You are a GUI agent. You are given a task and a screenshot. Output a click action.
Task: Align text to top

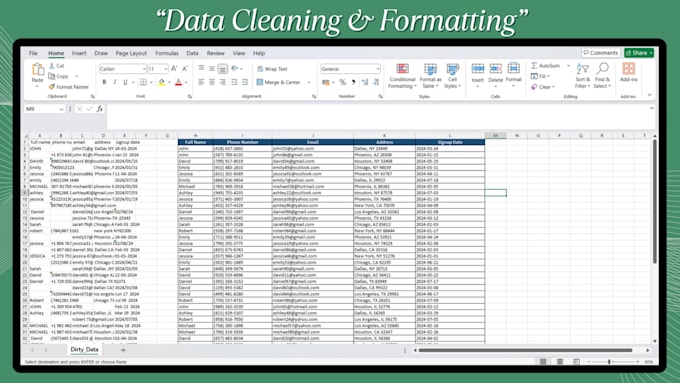(x=201, y=69)
